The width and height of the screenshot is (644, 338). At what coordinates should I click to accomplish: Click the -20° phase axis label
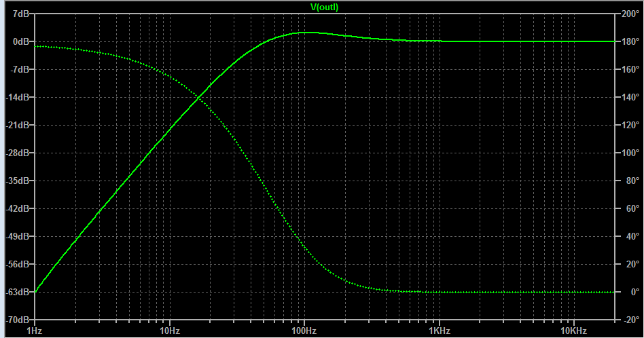point(631,320)
